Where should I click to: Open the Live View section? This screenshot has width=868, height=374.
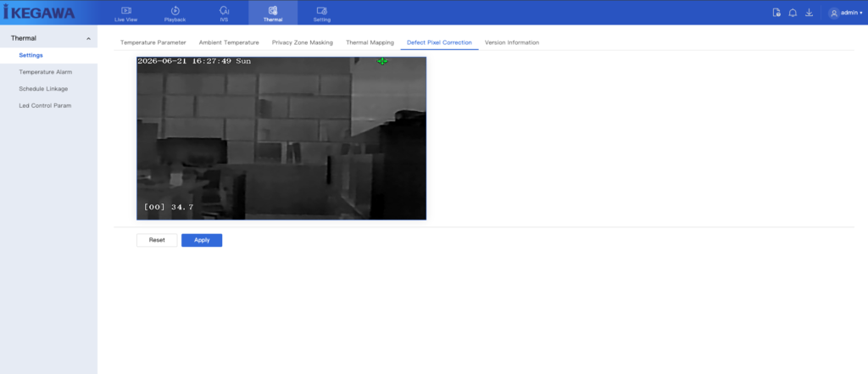click(125, 14)
